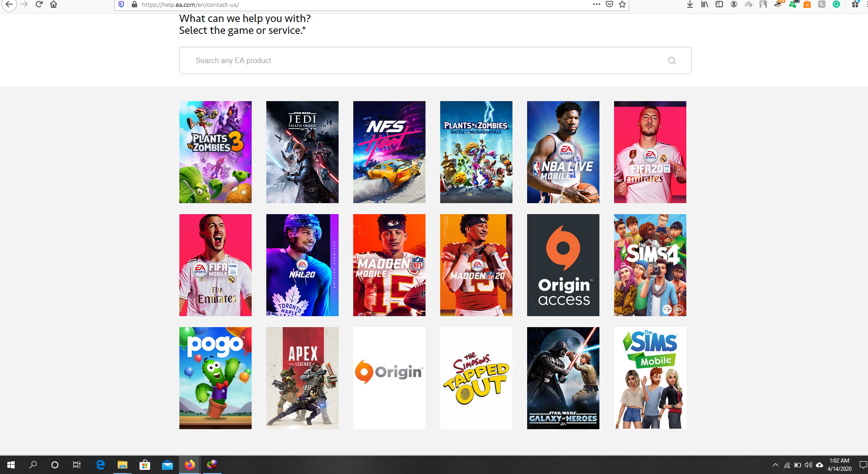
Task: Select the Madden Mobile tile
Action: (389, 265)
